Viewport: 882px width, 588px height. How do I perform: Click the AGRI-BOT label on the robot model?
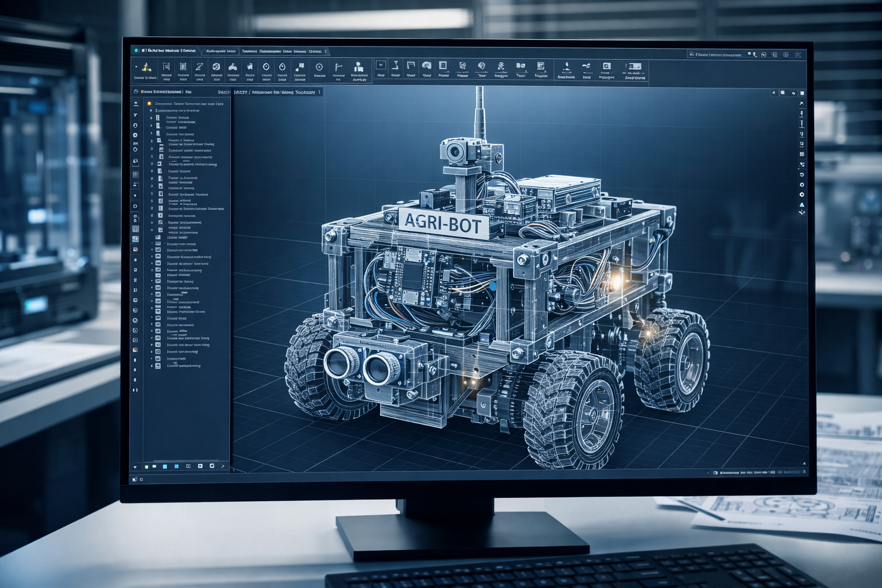(x=443, y=222)
